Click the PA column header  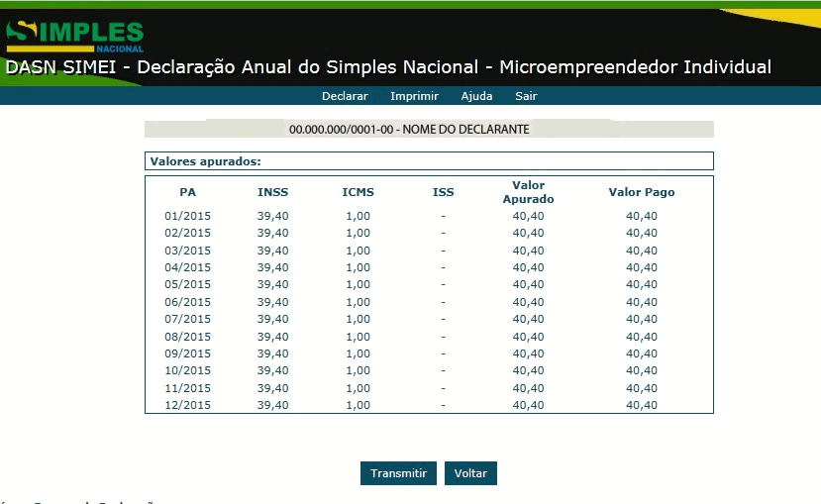187,192
